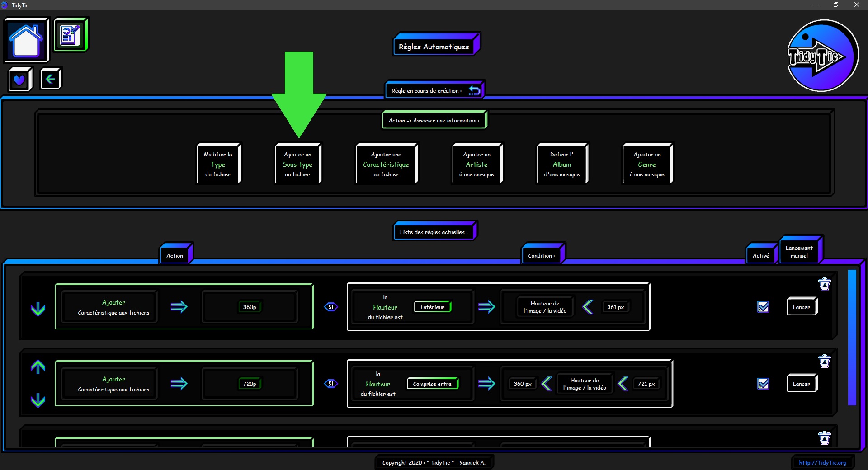Disable the 720p rule checkbox

click(763, 384)
